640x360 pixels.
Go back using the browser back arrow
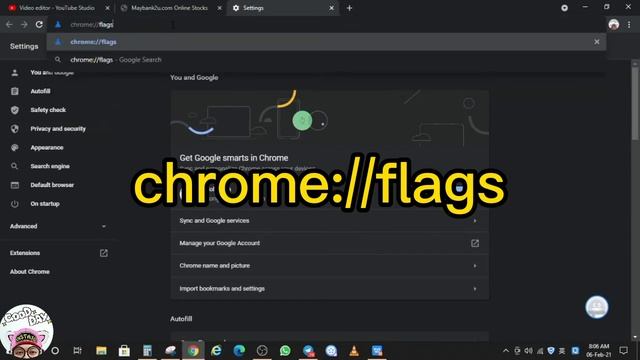(x=9, y=24)
